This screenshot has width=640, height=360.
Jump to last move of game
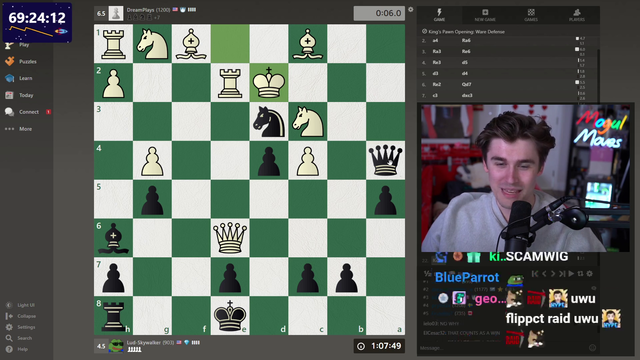click(x=562, y=274)
